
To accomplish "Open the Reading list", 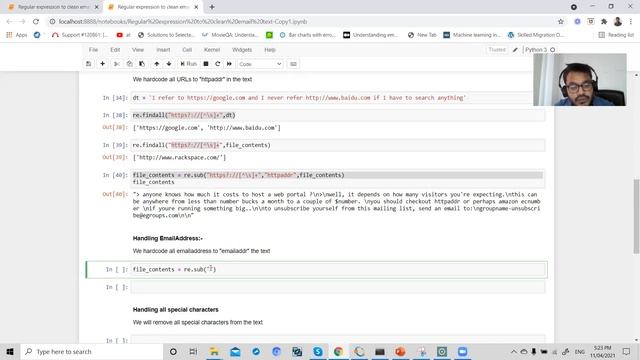I will pyautogui.click(x=616, y=35).
